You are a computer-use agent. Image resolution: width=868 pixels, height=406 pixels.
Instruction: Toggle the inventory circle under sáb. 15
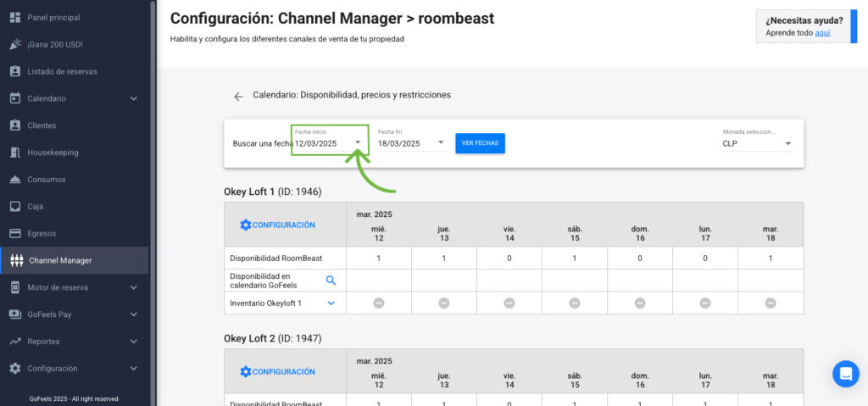pyautogui.click(x=575, y=303)
